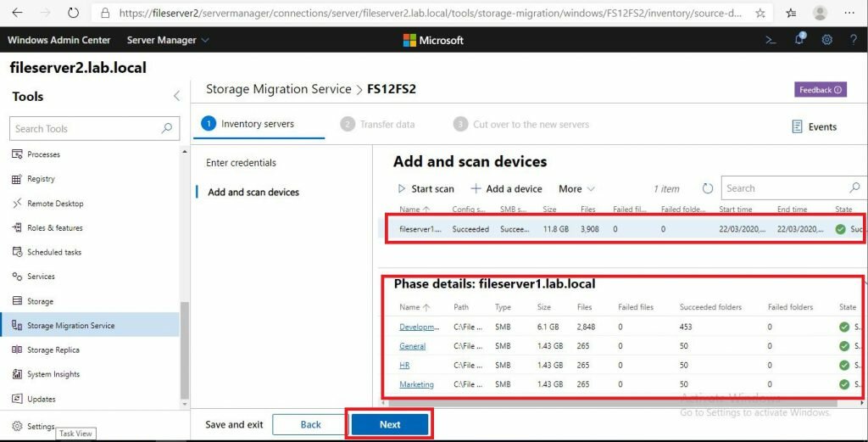The width and height of the screenshot is (868, 442).
Task: Click the Back button
Action: (310, 424)
